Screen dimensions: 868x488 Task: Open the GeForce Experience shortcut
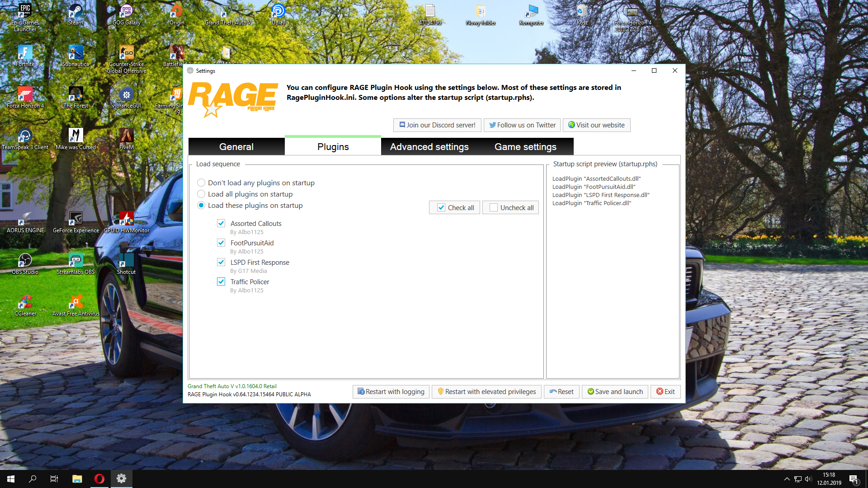75,221
